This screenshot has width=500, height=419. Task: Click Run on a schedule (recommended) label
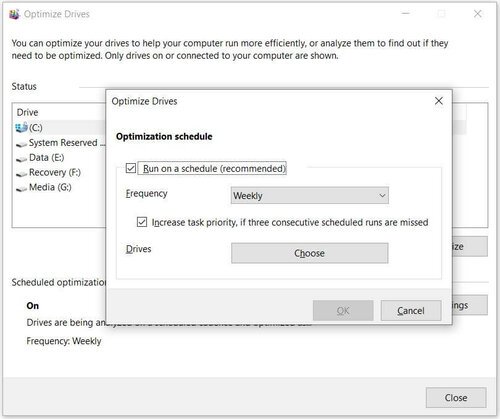[214, 168]
